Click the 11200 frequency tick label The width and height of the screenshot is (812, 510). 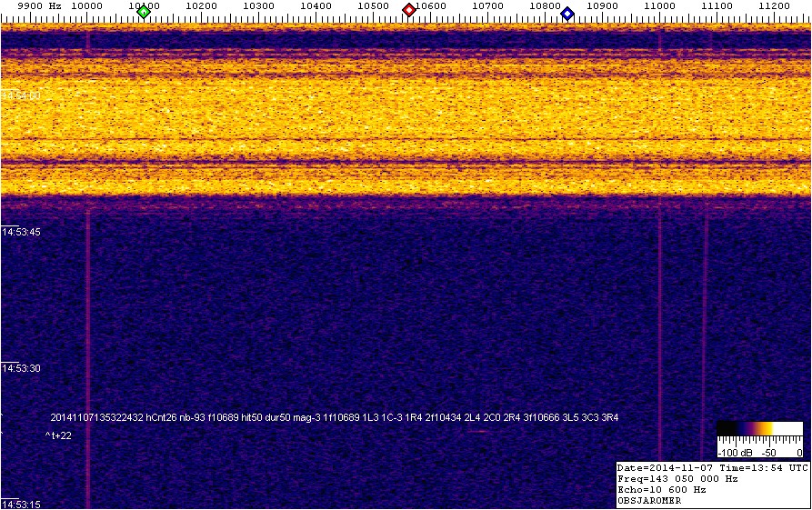[775, 6]
